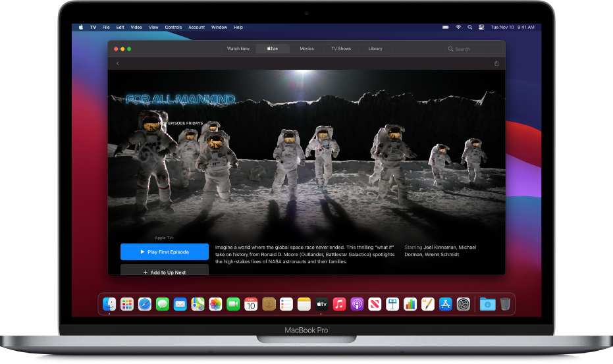Click the 'Apple TV+' label above Play button

click(x=164, y=238)
